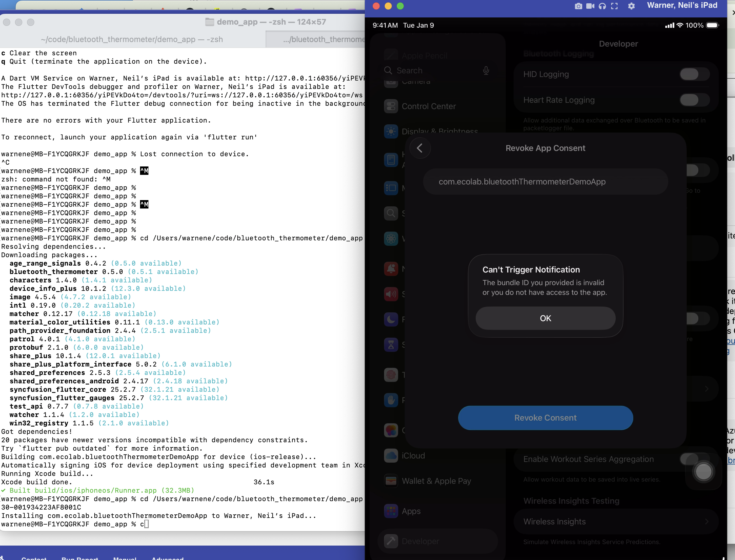The width and height of the screenshot is (735, 560).
Task: Toggle Heart Rate Logging switch
Action: coord(694,100)
